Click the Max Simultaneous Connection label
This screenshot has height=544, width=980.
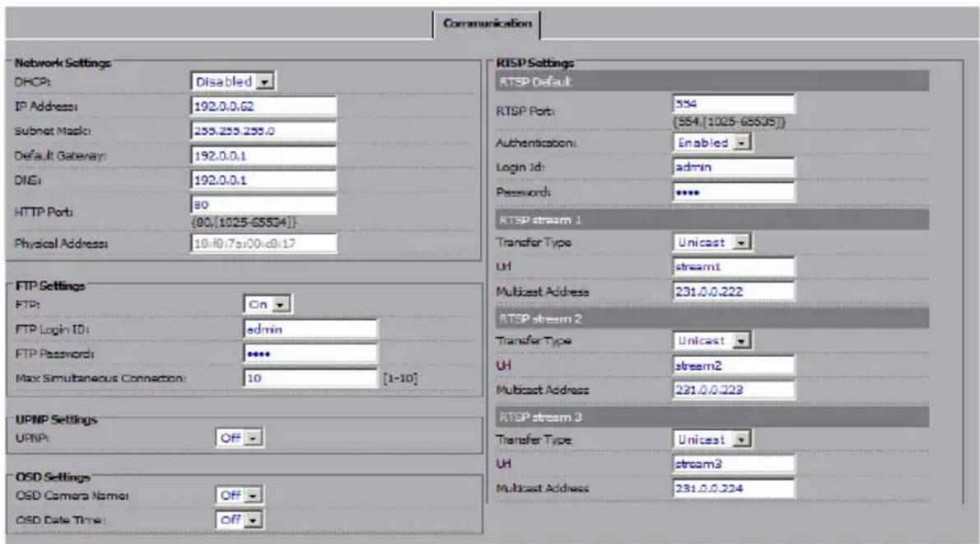100,378
